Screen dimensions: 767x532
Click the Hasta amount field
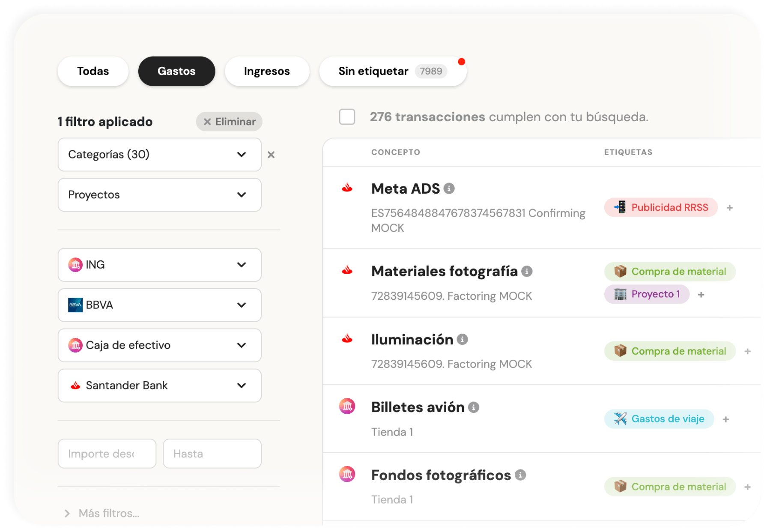point(212,454)
